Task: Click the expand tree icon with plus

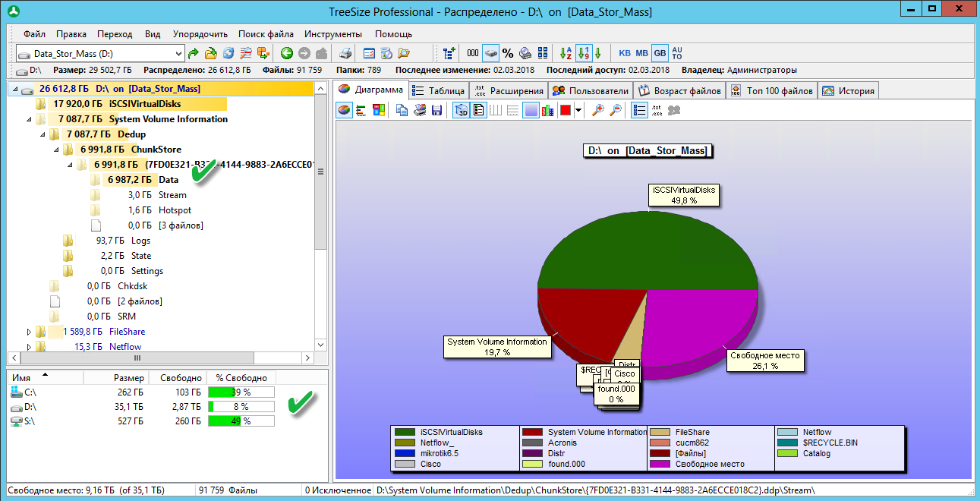Action: tap(449, 53)
